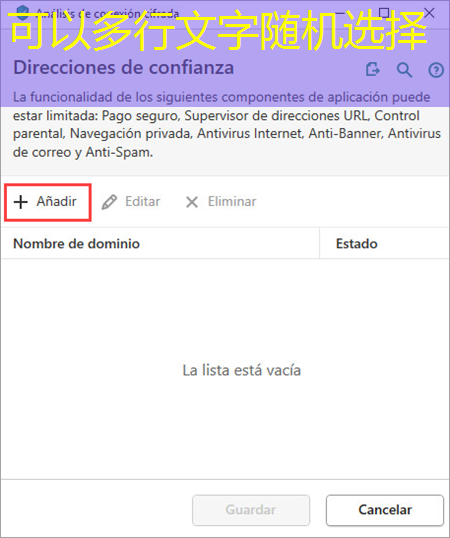Click the Editar pencil button

[131, 202]
